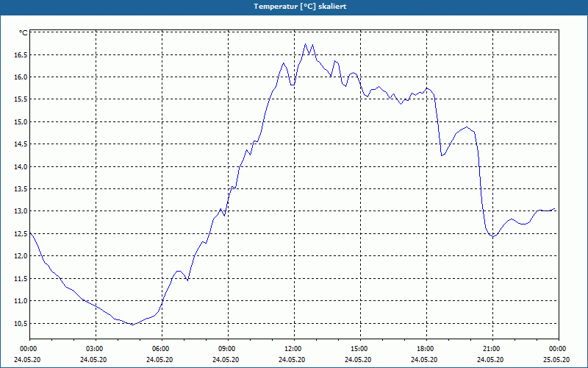588x368 pixels.
Task: Click the 24.05.20 date under 06:00
Action: coord(159,359)
